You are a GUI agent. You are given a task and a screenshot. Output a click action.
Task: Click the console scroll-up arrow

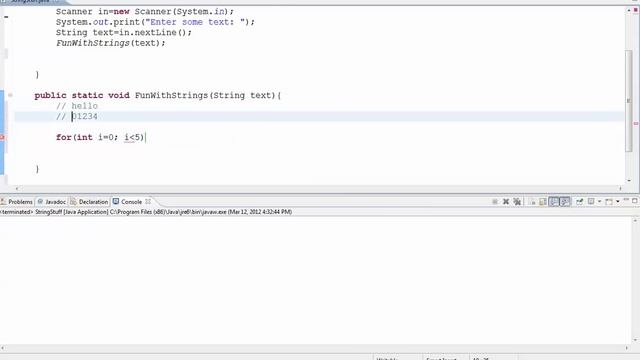tap(635, 220)
